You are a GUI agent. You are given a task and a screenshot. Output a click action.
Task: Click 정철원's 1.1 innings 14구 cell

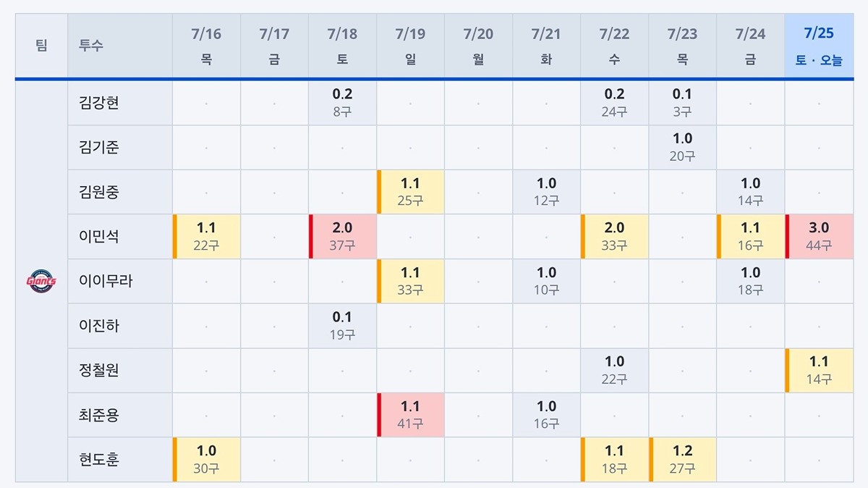pos(819,370)
